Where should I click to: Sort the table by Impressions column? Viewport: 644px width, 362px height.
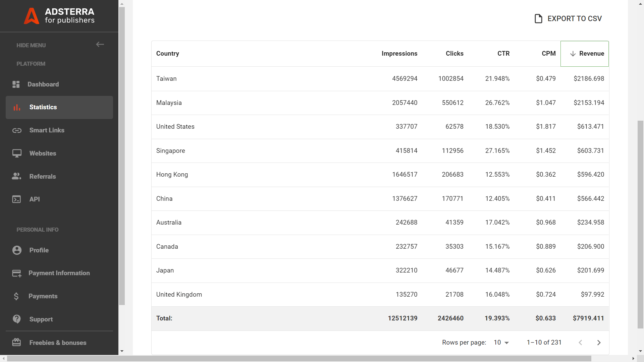[399, 54]
